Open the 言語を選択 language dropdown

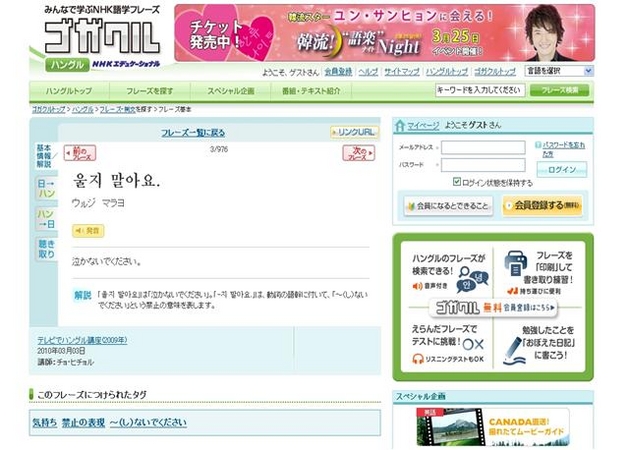coord(557,72)
